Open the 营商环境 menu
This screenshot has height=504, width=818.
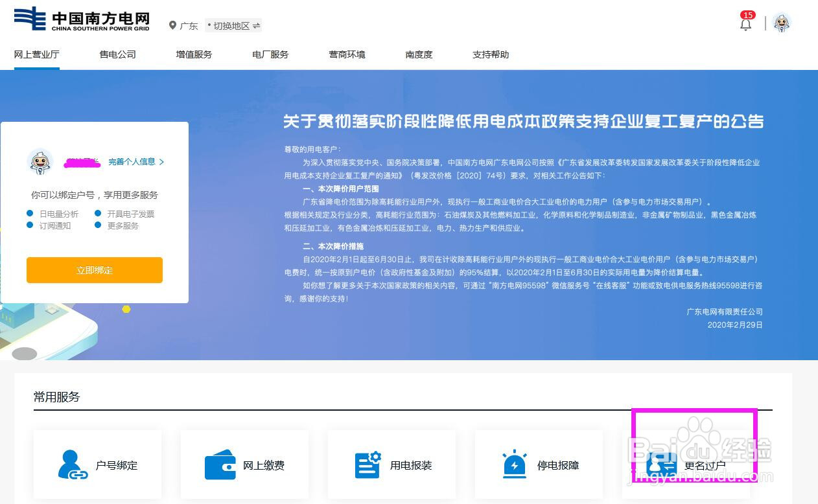pyautogui.click(x=347, y=54)
